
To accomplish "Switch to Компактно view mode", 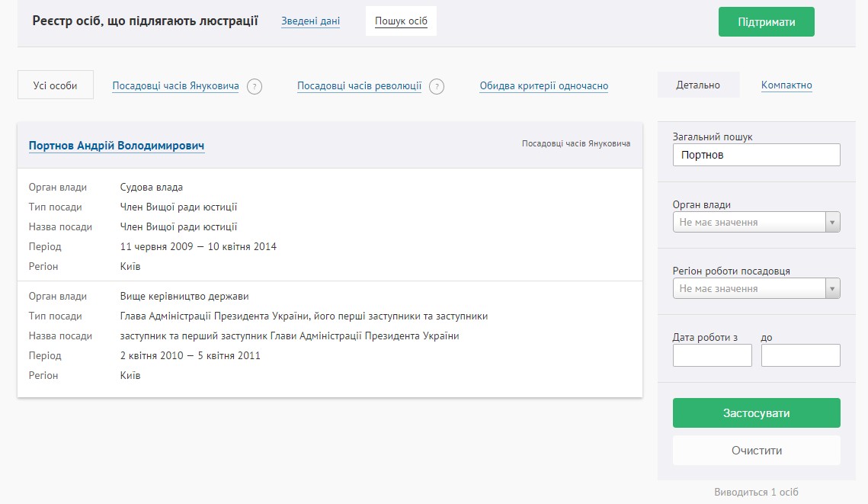I will pyautogui.click(x=786, y=85).
